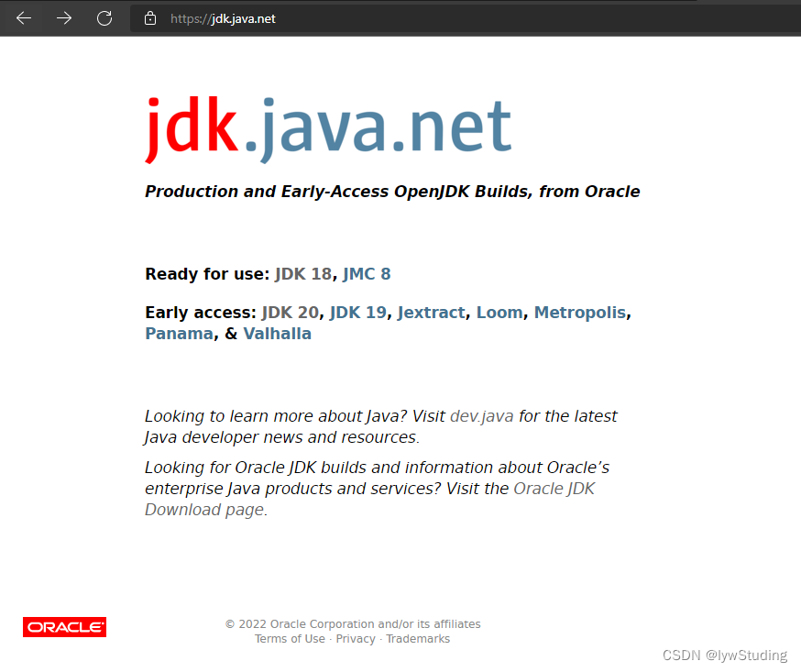801x672 pixels.
Task: Open the Privacy footer link
Action: pyautogui.click(x=356, y=639)
